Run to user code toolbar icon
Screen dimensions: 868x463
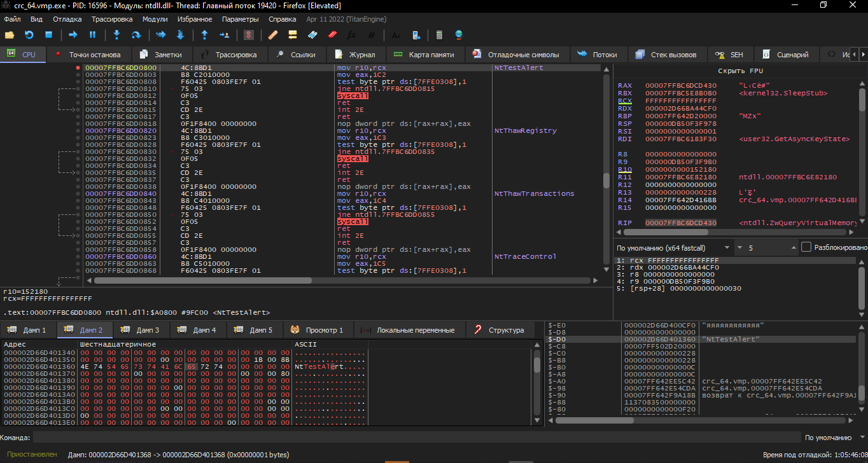(x=224, y=35)
